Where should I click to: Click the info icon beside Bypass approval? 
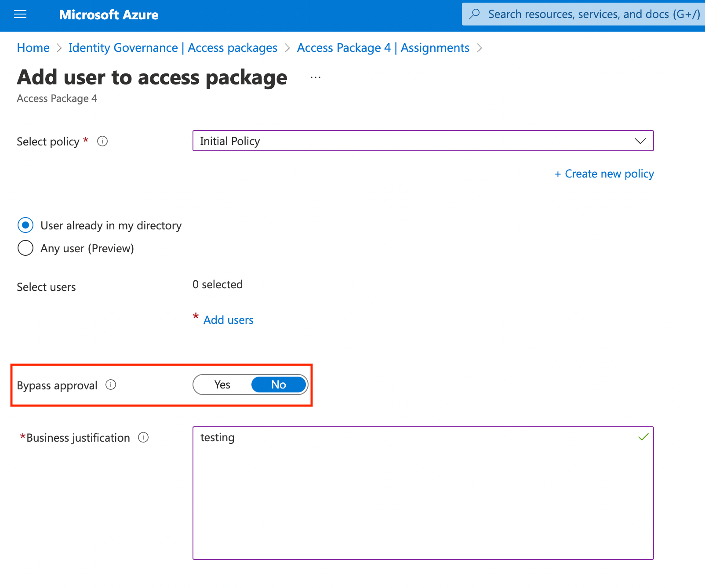tap(111, 385)
